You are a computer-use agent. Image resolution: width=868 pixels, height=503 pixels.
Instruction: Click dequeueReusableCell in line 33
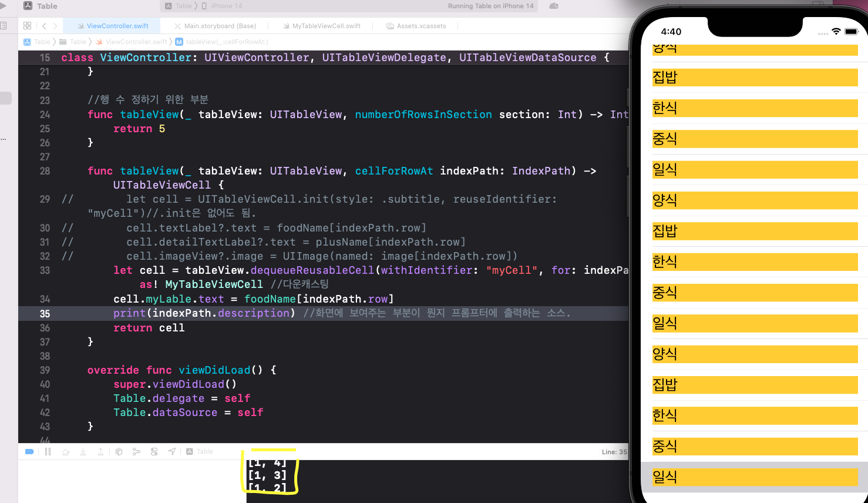(x=312, y=270)
